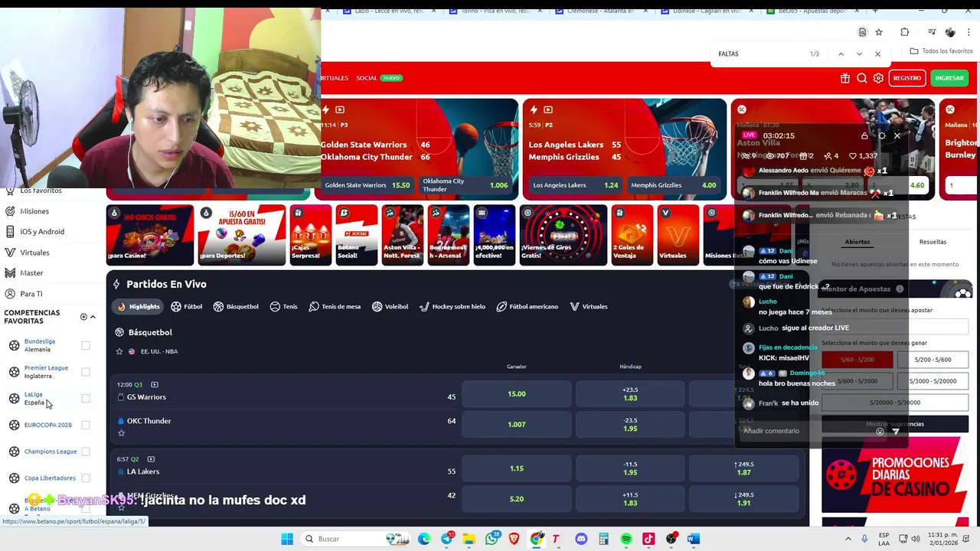Click the INGRESAR button
Screen dimensions: 980x551
coord(949,78)
